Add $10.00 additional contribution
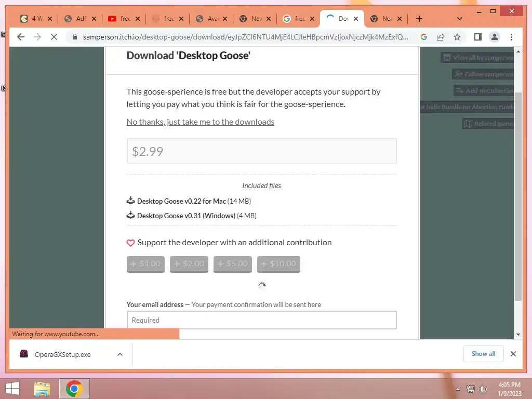The width and height of the screenshot is (532, 399). (x=278, y=264)
